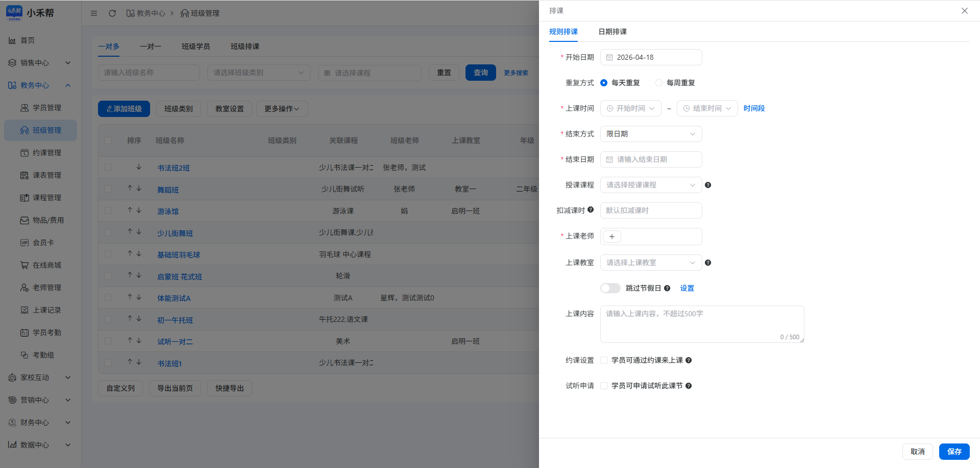The height and width of the screenshot is (468, 980).
Task: Expand the 请选择上课教室 dropdown
Action: point(651,263)
